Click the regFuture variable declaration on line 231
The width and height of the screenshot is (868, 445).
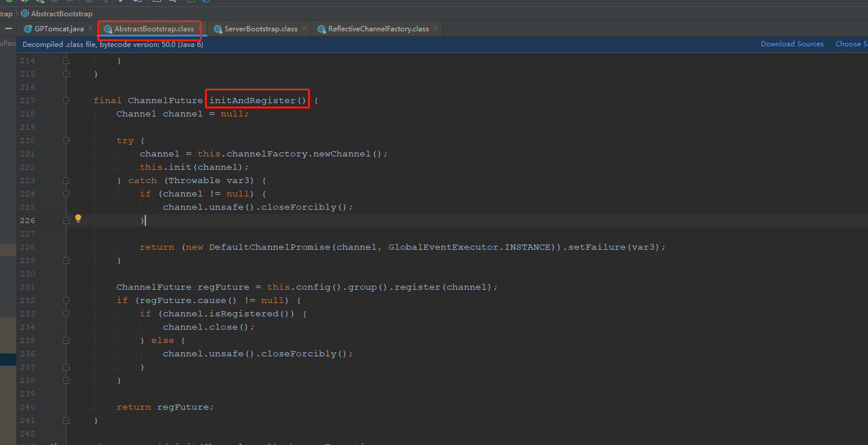pyautogui.click(x=224, y=287)
